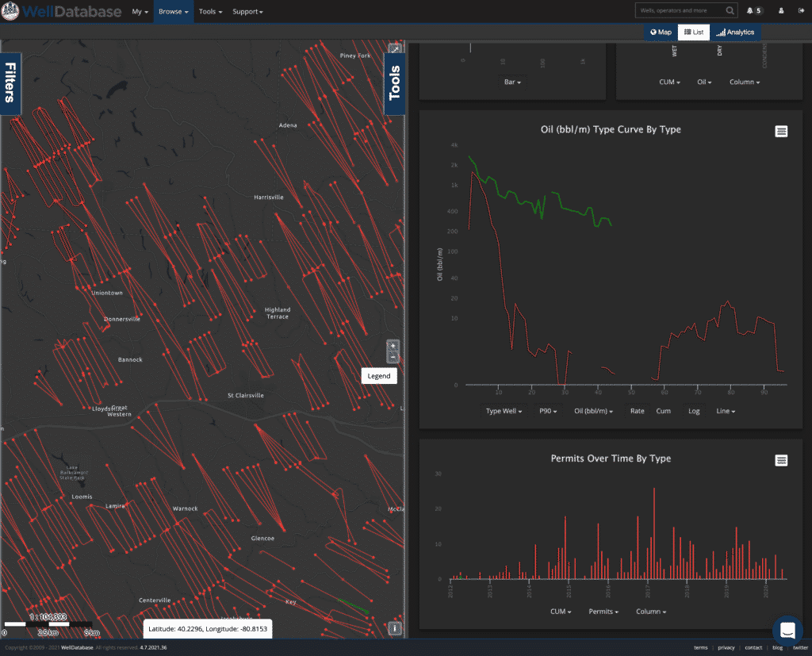Select the Rate option
The width and height of the screenshot is (812, 656).
pos(638,411)
